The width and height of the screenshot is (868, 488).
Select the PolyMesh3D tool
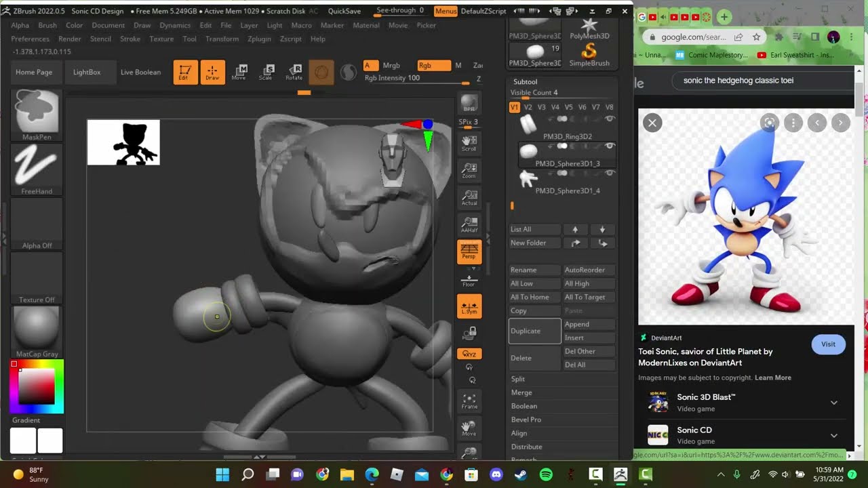[589, 28]
